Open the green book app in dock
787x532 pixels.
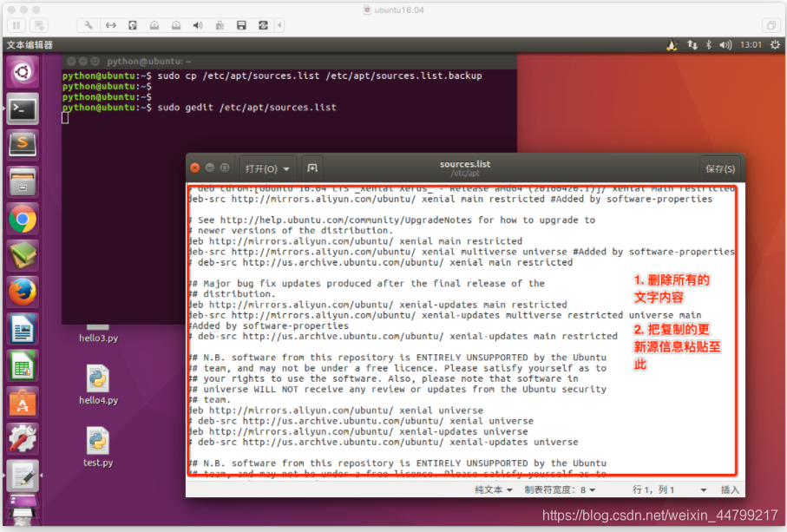coord(23,255)
